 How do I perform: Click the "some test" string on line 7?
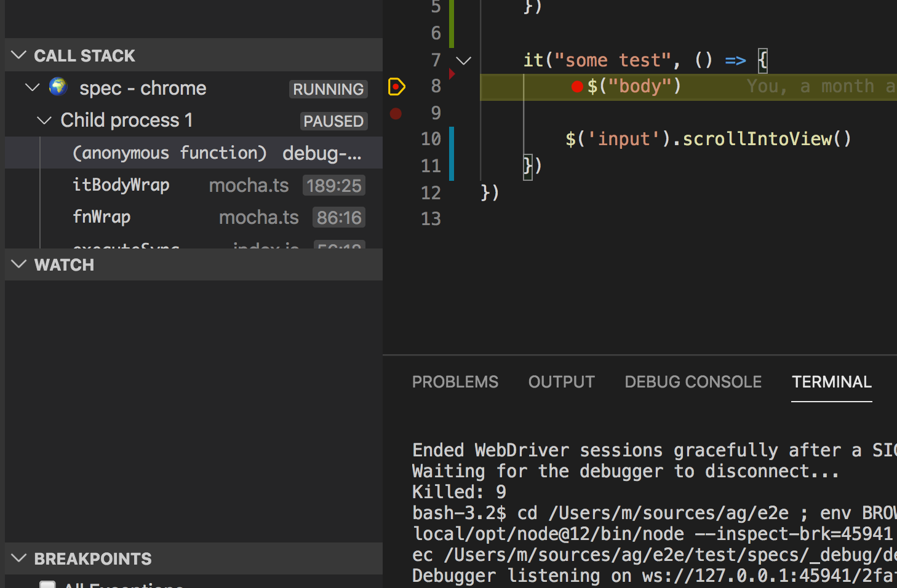click(x=613, y=60)
